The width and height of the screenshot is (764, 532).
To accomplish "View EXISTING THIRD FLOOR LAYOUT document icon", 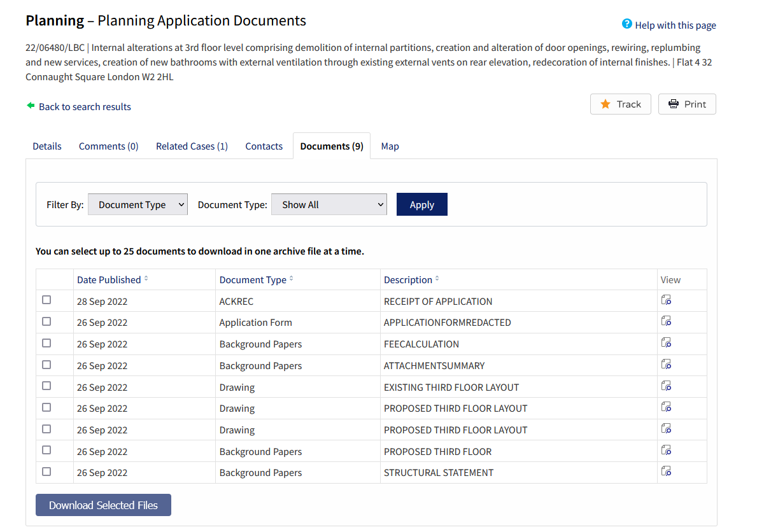I will click(x=666, y=386).
